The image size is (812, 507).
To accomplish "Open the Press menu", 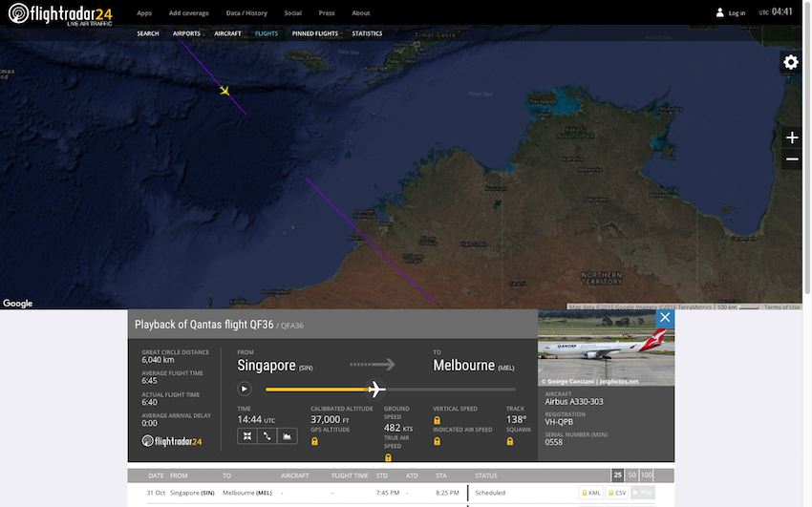I will [327, 13].
